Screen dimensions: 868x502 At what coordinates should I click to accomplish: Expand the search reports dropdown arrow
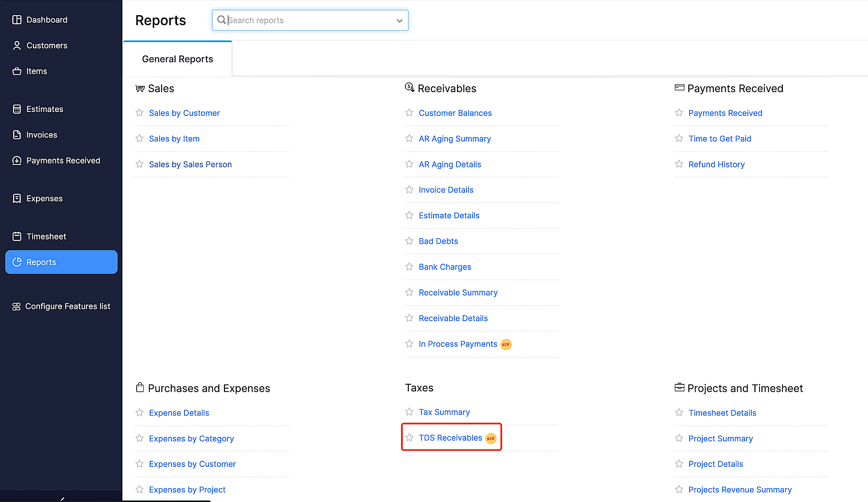coord(399,20)
